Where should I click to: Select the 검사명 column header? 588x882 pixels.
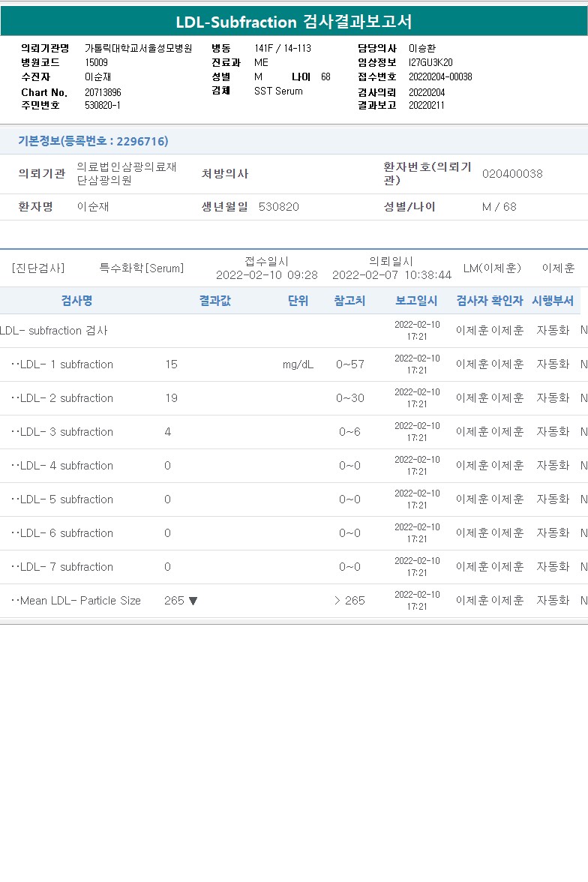(77, 300)
